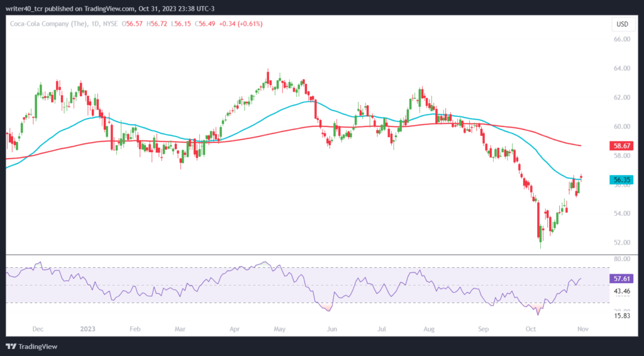Click the Nov label on time axis
Viewport: 644px width, 356px height.
pyautogui.click(x=583, y=329)
